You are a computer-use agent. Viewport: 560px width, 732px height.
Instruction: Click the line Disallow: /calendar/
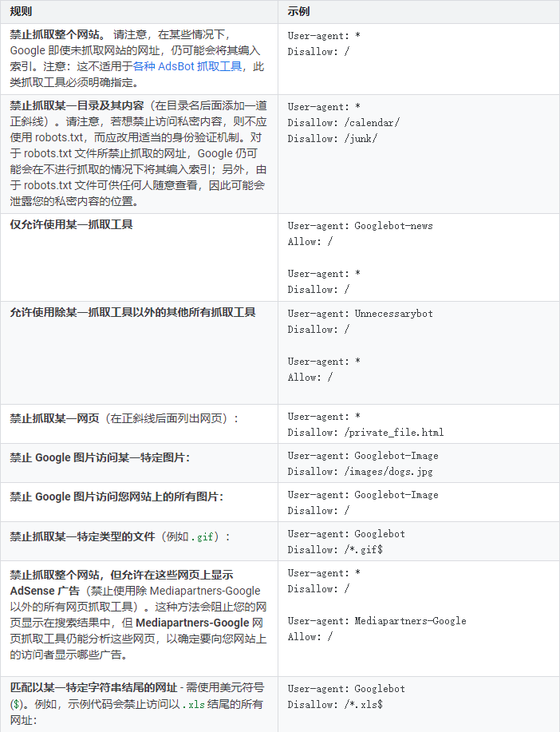point(344,123)
